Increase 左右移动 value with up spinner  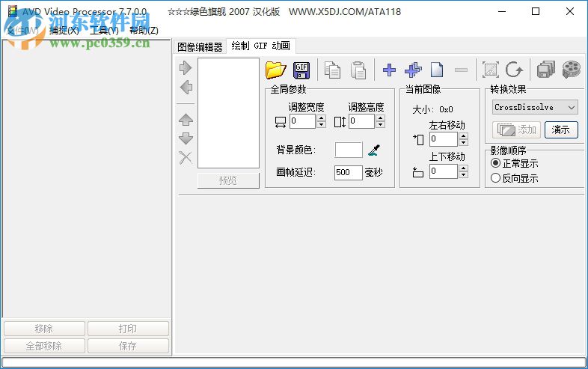click(464, 136)
